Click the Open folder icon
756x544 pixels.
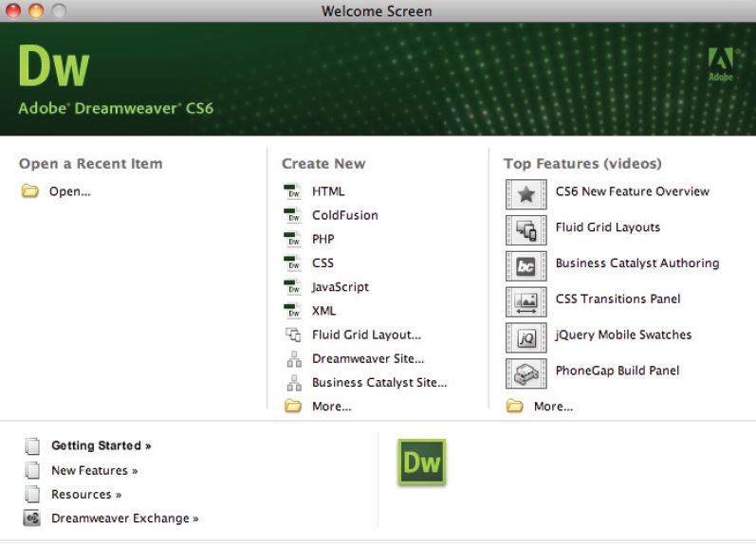tap(30, 191)
